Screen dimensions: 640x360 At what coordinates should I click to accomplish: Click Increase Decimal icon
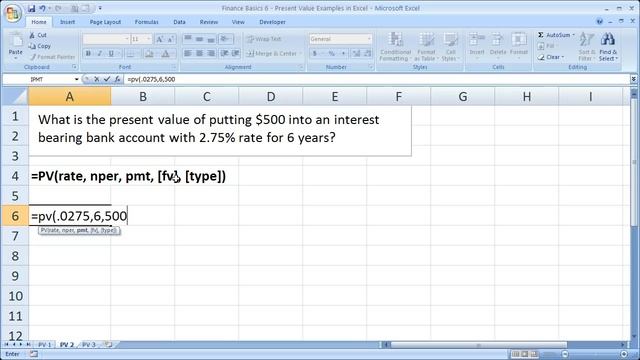356,53
